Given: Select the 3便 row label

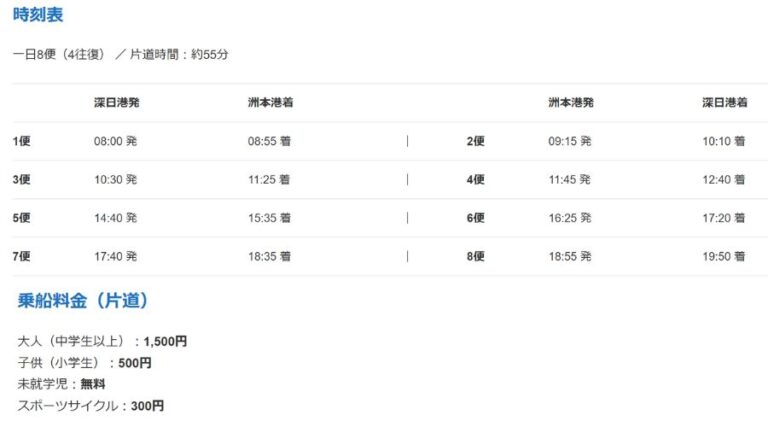Looking at the screenshot, I should [22, 180].
